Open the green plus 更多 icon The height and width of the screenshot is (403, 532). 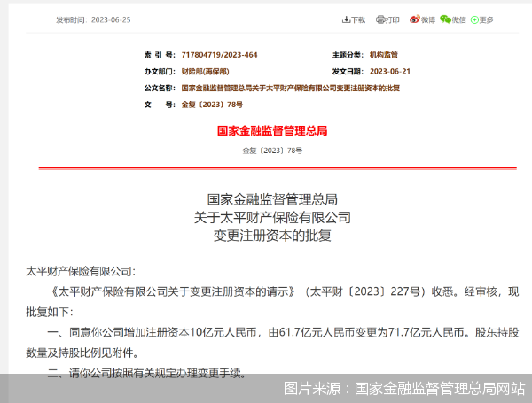pyautogui.click(x=474, y=20)
